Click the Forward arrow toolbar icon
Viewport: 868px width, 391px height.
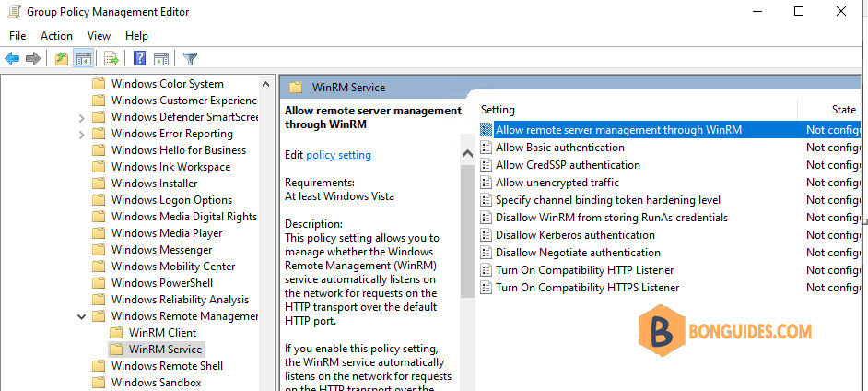pyautogui.click(x=33, y=59)
